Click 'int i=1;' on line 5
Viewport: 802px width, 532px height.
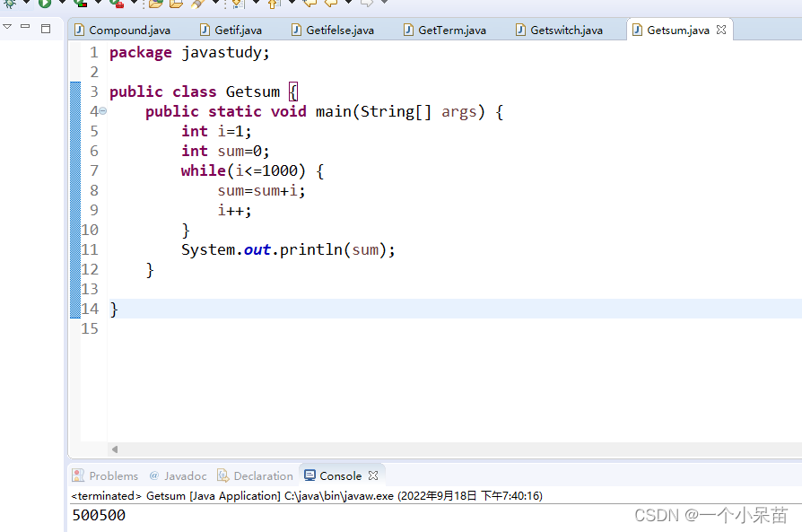pyautogui.click(x=216, y=132)
